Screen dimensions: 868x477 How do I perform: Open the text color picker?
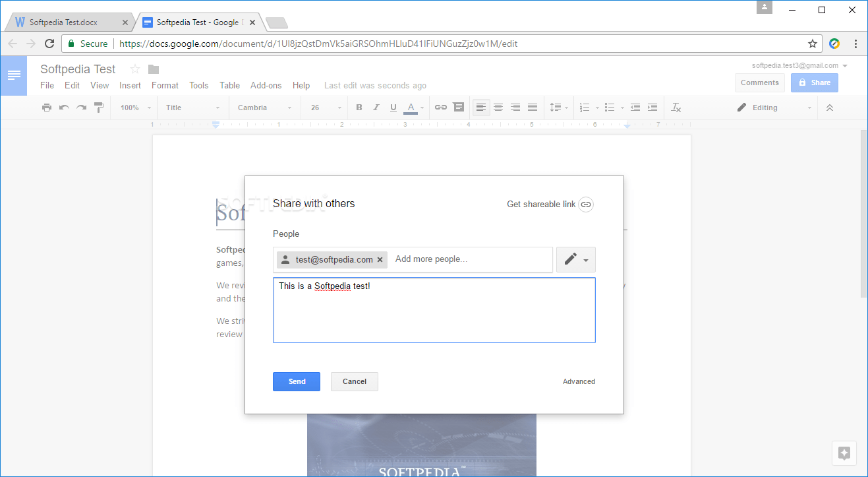pyautogui.click(x=410, y=108)
